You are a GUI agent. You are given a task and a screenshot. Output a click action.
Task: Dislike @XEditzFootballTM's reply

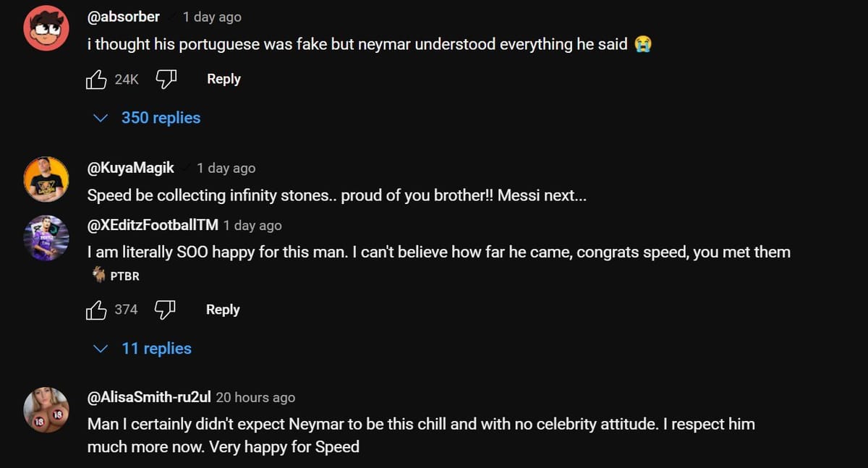[165, 309]
